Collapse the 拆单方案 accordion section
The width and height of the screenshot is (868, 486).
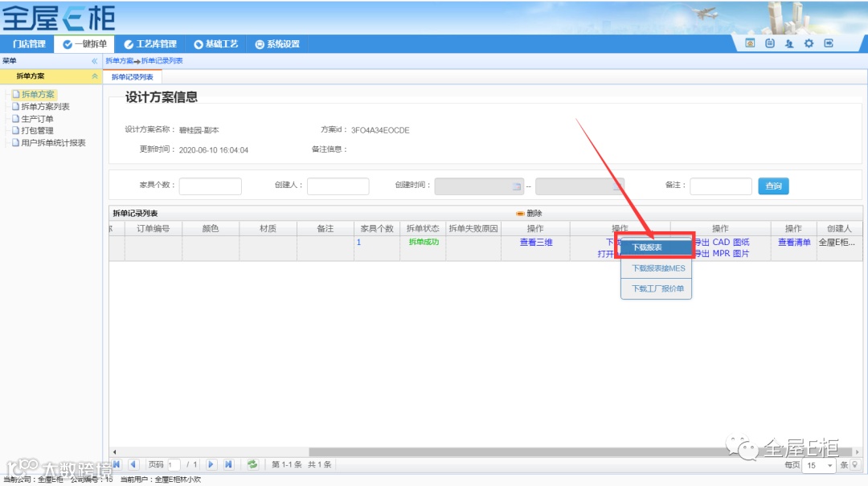pos(95,76)
